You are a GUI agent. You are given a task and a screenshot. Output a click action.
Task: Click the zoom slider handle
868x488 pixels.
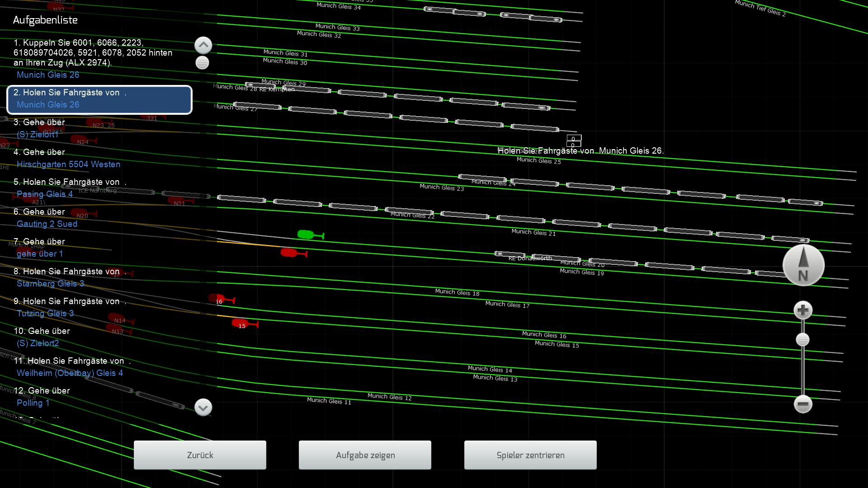802,339
